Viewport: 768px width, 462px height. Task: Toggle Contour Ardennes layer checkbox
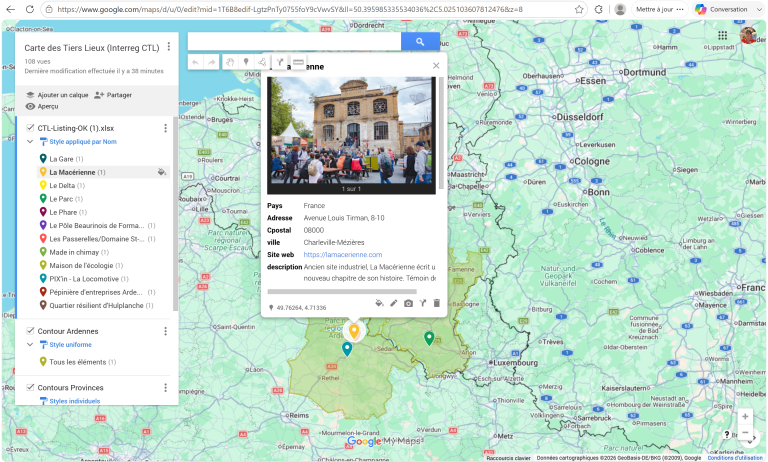coord(30,331)
